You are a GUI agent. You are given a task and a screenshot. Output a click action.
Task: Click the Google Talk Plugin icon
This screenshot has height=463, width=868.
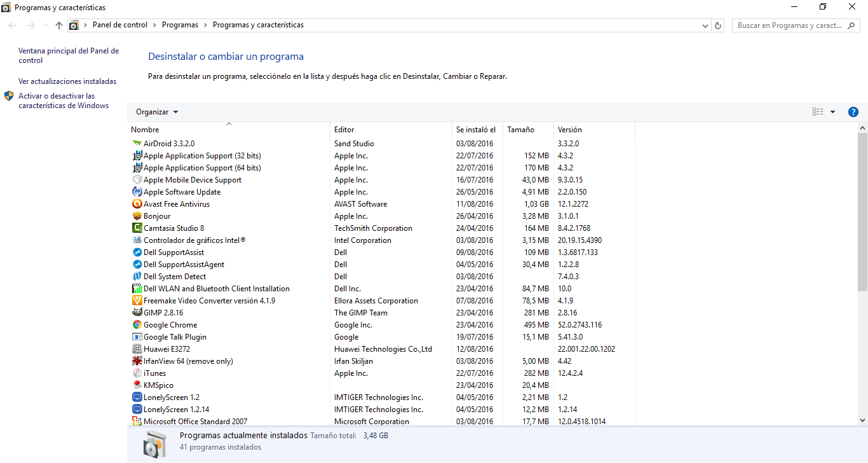pos(137,337)
